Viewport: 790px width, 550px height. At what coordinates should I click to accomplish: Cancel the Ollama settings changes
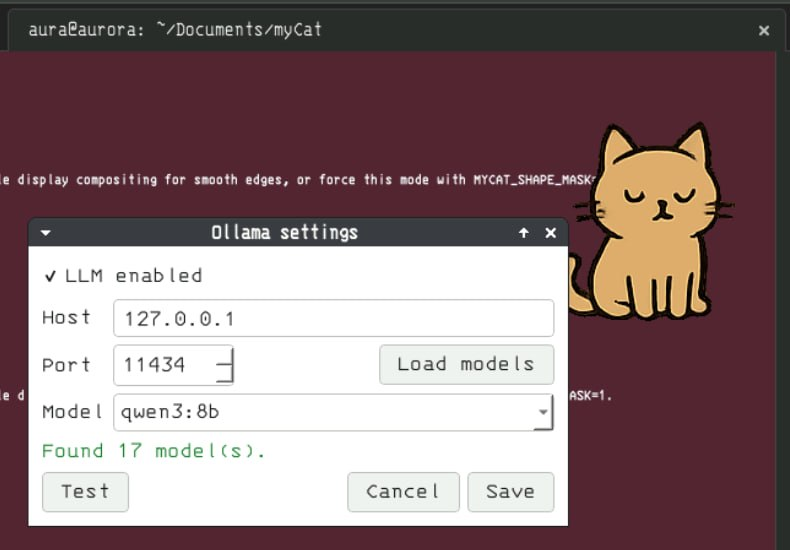403,492
